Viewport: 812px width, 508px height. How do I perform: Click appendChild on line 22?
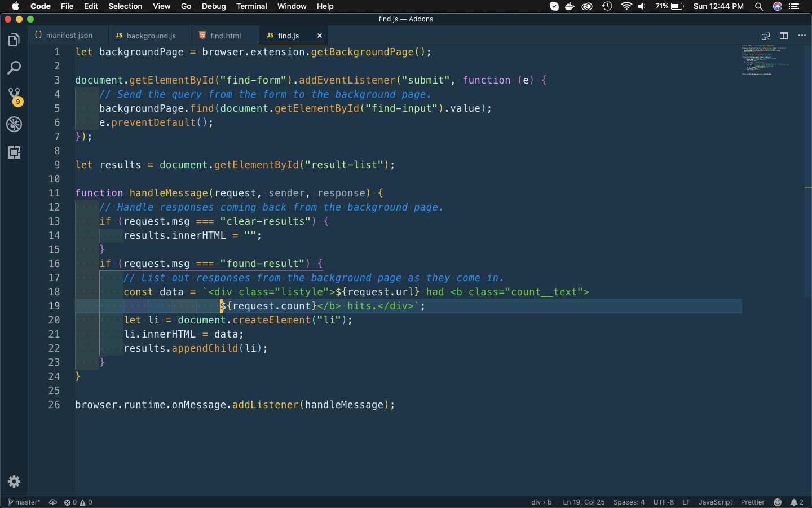205,348
